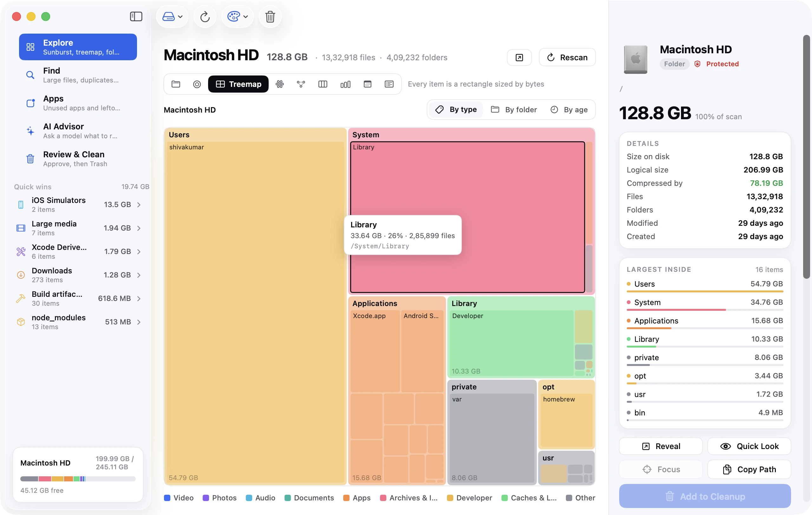
Task: Click the trash icon in toolbar
Action: pyautogui.click(x=270, y=16)
